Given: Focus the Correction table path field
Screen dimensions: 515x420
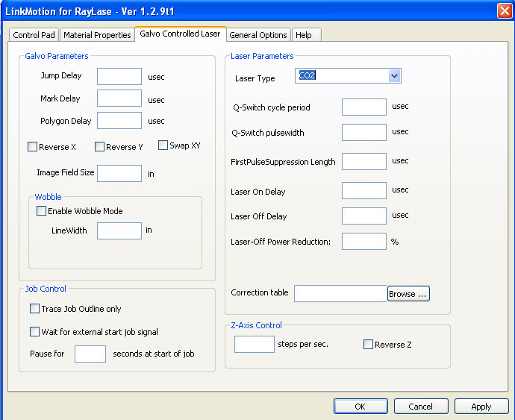Looking at the screenshot, I should point(340,294).
